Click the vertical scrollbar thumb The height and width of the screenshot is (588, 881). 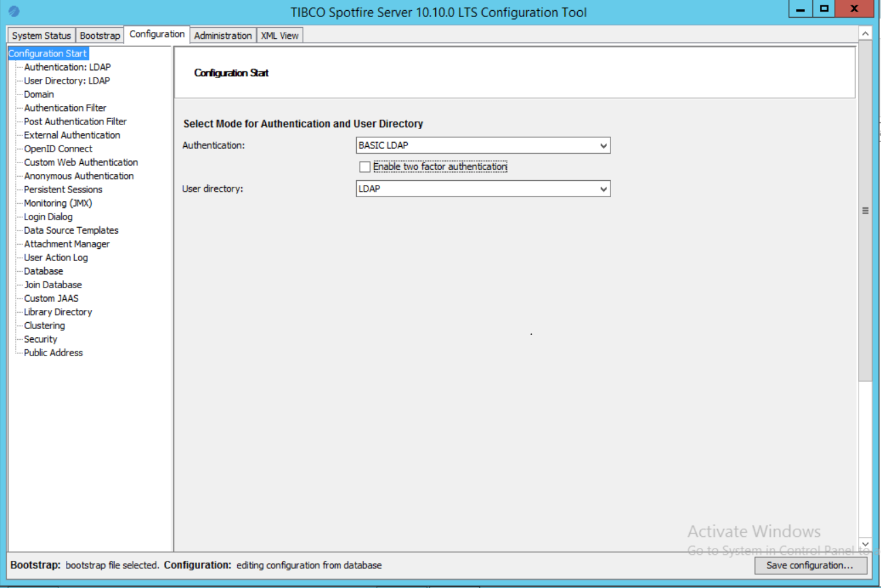tap(865, 211)
